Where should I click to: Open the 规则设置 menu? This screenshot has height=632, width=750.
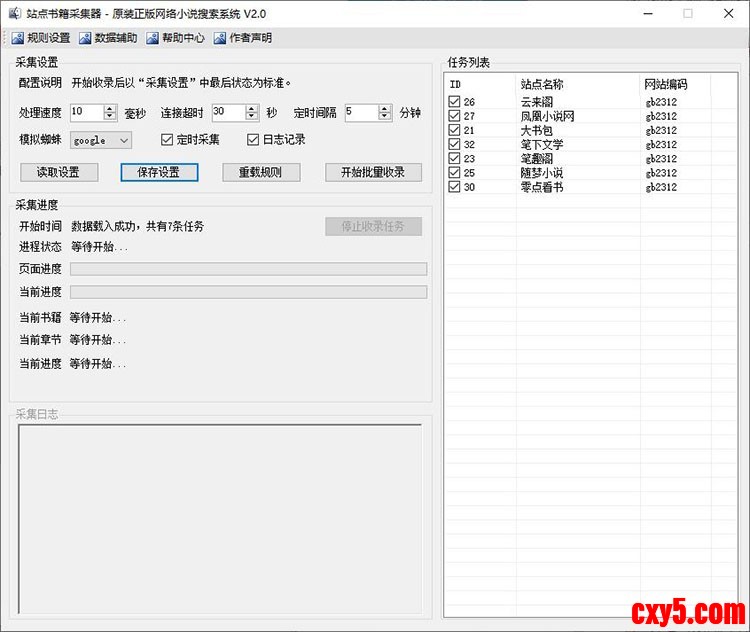click(41, 38)
